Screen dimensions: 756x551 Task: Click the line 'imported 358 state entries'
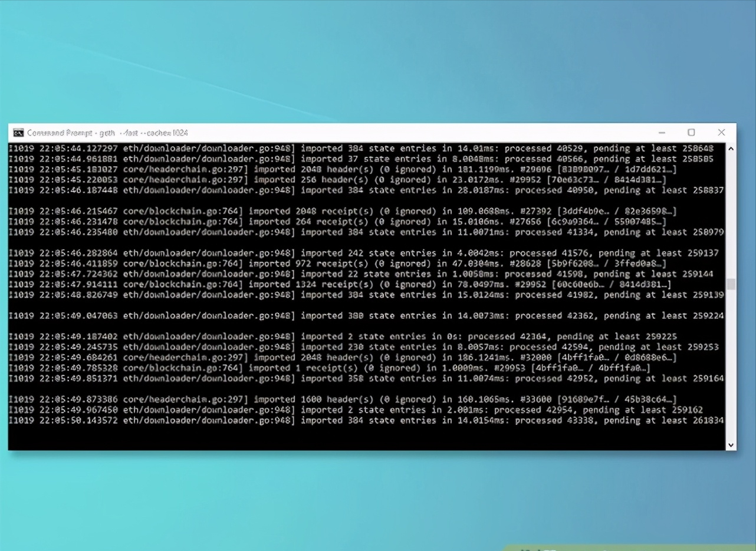[367, 378]
